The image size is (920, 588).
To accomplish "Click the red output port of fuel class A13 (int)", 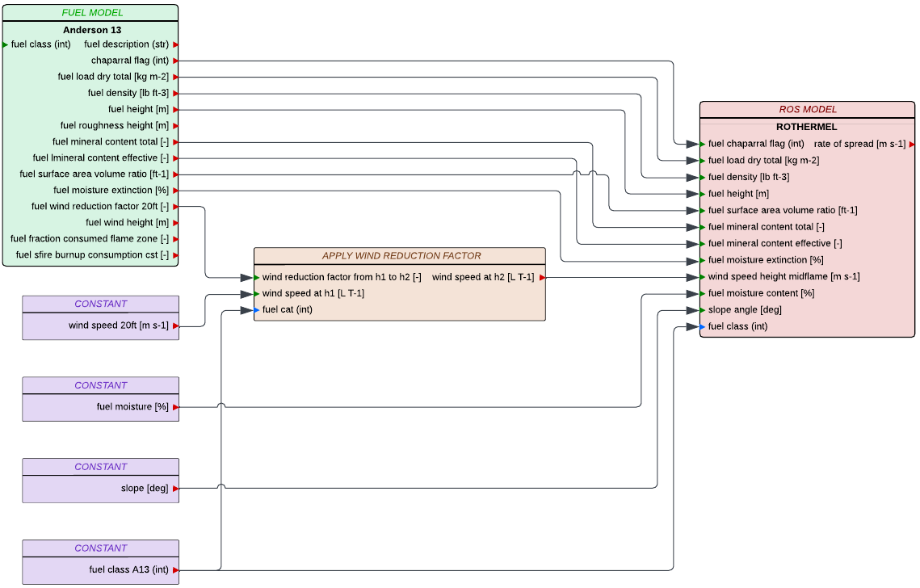I will [175, 570].
